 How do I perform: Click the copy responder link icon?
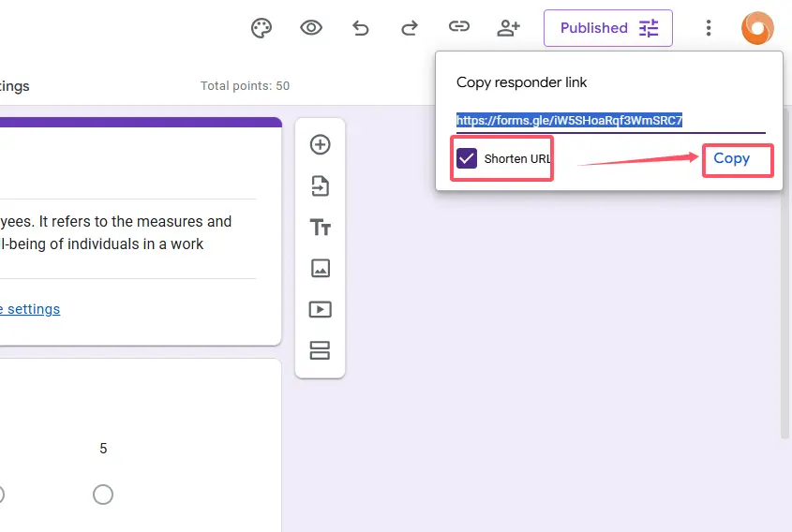tap(458, 28)
